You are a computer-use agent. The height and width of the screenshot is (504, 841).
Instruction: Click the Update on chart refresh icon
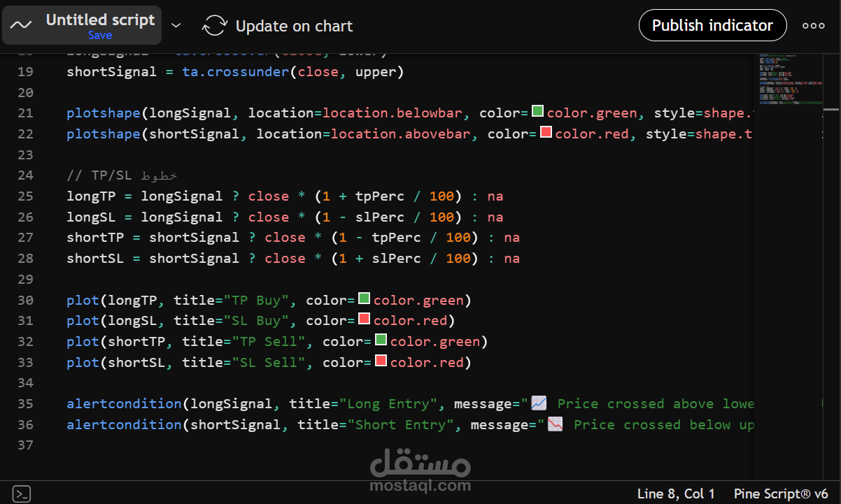click(215, 26)
